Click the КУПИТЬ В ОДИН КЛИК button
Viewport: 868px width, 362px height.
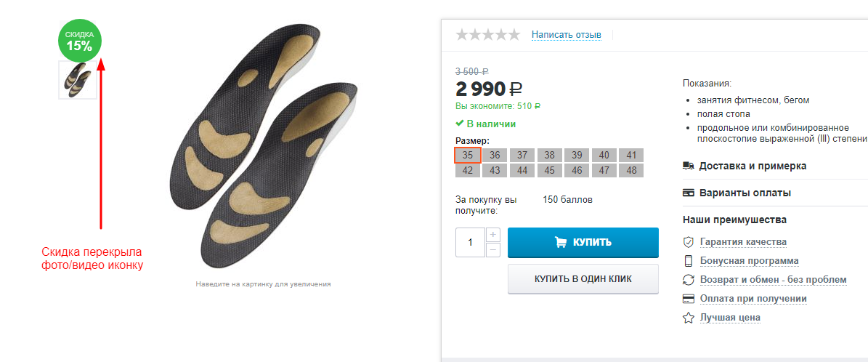[583, 279]
